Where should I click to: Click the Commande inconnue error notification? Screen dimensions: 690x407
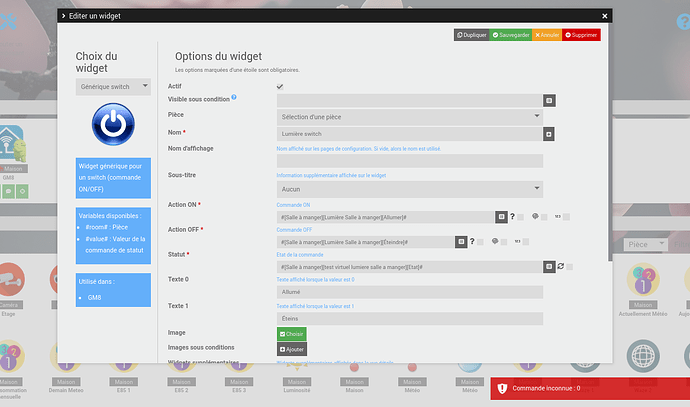[x=590, y=389]
